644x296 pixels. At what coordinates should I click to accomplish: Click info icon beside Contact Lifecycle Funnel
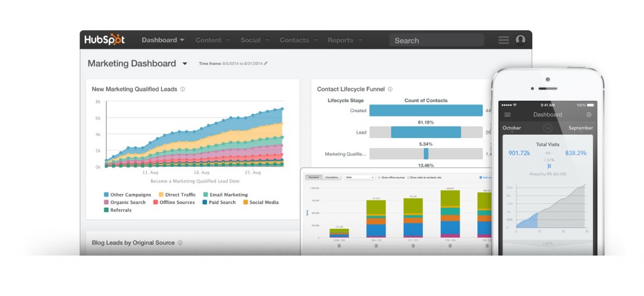[x=390, y=89]
